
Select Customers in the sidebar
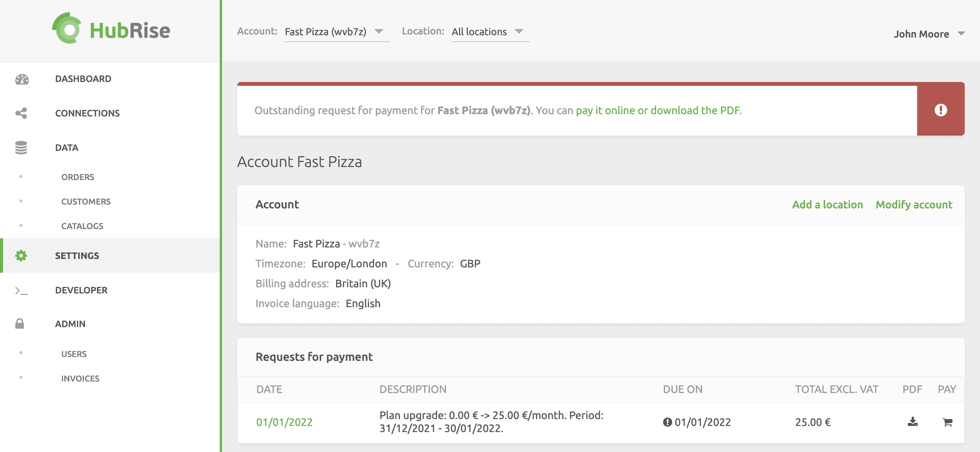pyautogui.click(x=85, y=201)
